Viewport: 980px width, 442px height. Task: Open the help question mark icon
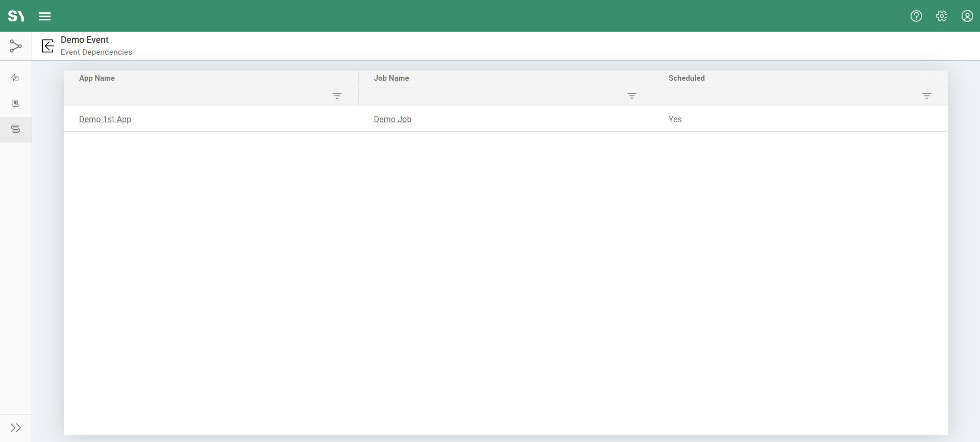coord(916,16)
